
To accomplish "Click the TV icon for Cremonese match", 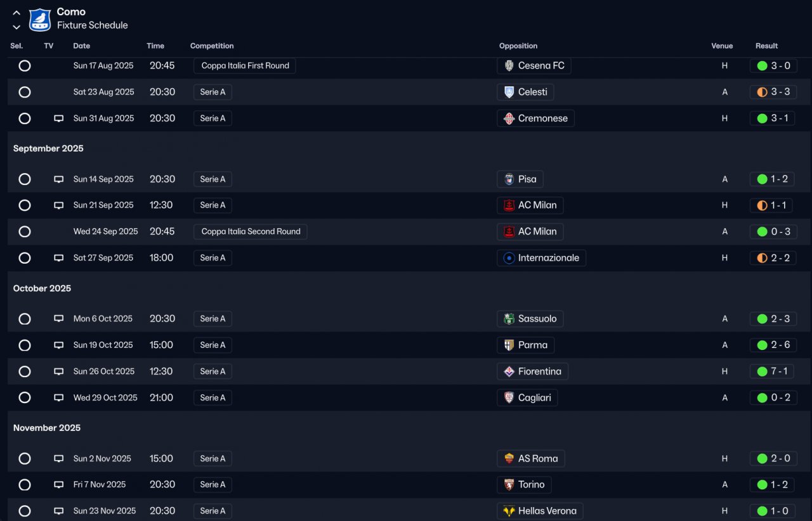I will (x=58, y=119).
